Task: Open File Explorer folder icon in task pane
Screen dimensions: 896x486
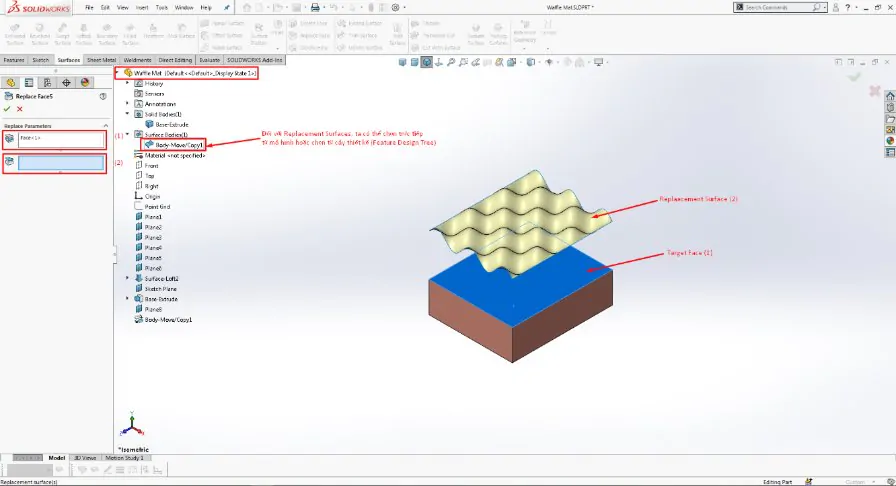Action: tap(890, 119)
